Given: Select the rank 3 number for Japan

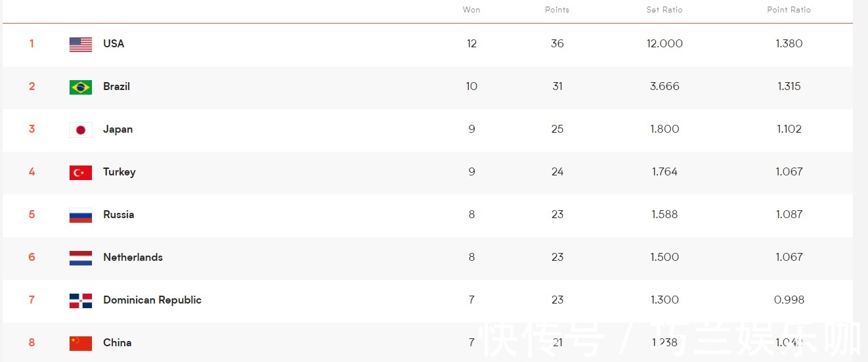Looking at the screenshot, I should tap(32, 129).
